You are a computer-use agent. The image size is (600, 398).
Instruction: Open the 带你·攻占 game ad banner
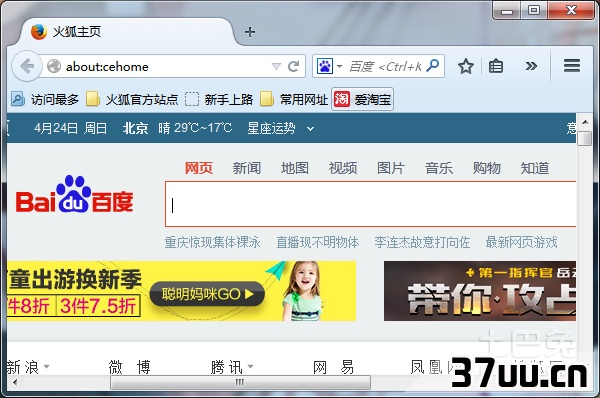coord(480,291)
